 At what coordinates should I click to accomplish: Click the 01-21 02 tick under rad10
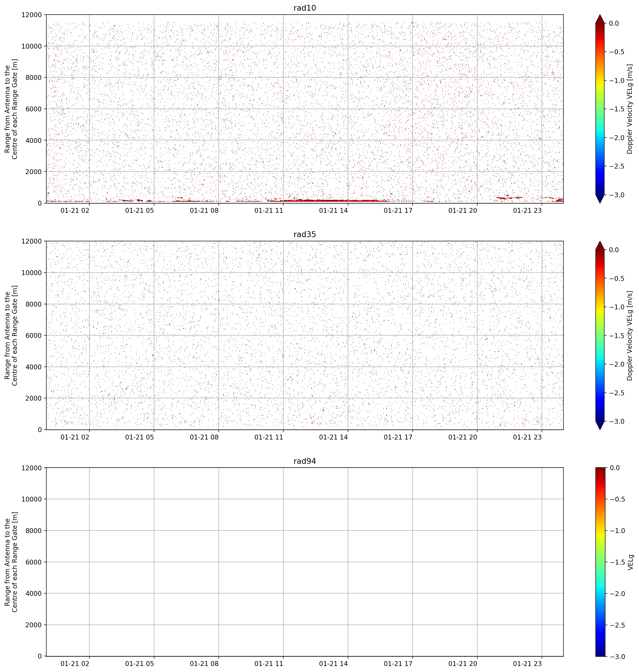coord(75,210)
